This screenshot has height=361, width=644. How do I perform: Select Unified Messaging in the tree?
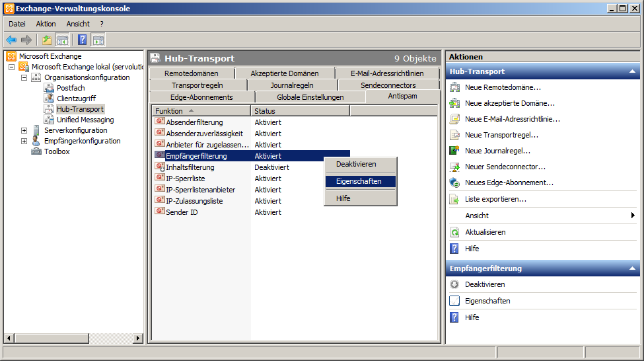(85, 120)
